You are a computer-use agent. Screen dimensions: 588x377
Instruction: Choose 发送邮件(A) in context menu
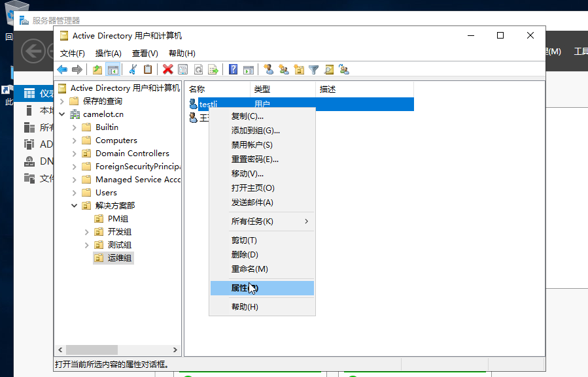[262, 203]
